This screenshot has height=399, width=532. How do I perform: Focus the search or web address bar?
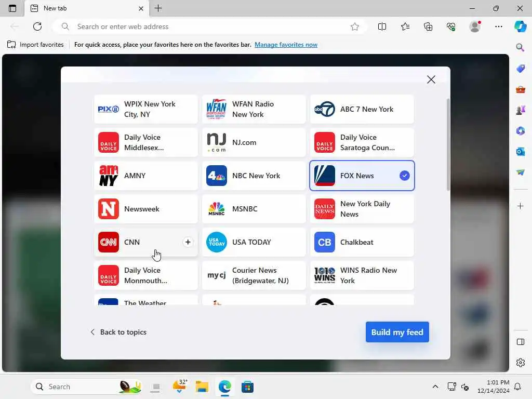point(210,26)
